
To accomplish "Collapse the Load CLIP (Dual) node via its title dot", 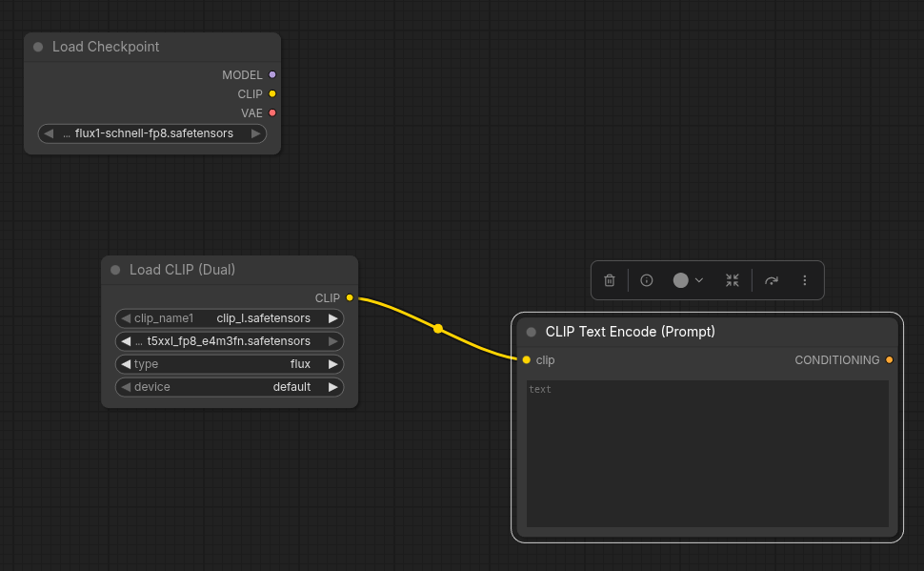I will [x=115, y=270].
